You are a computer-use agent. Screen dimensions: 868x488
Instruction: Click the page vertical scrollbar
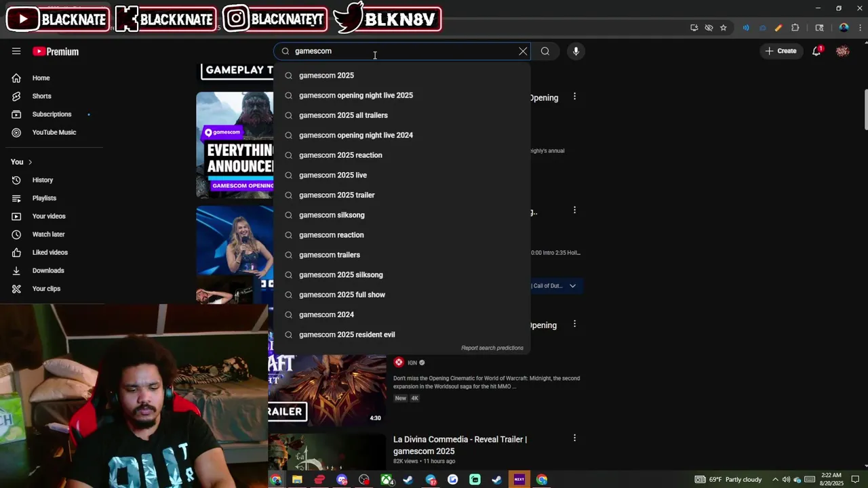coord(865,108)
